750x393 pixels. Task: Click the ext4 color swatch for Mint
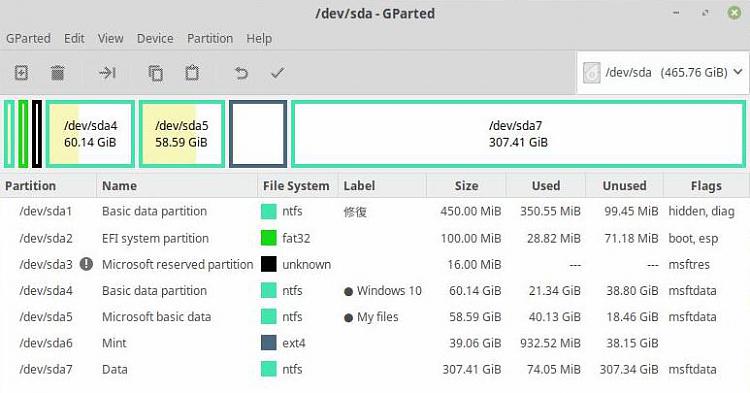pyautogui.click(x=269, y=343)
